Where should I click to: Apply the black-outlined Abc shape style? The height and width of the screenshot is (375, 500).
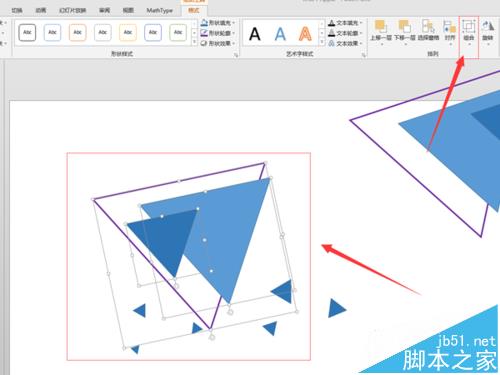pos(27,33)
